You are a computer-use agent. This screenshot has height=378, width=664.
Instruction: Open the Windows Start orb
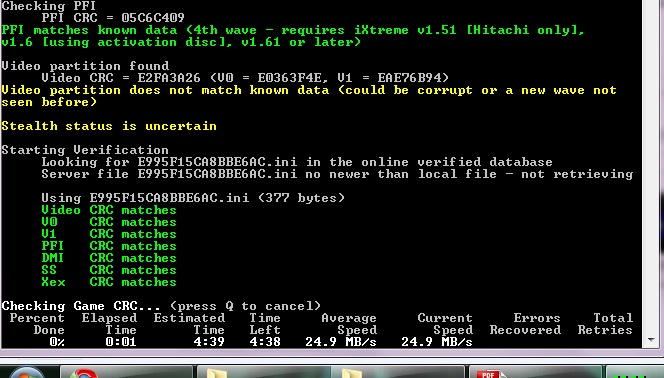point(26,372)
